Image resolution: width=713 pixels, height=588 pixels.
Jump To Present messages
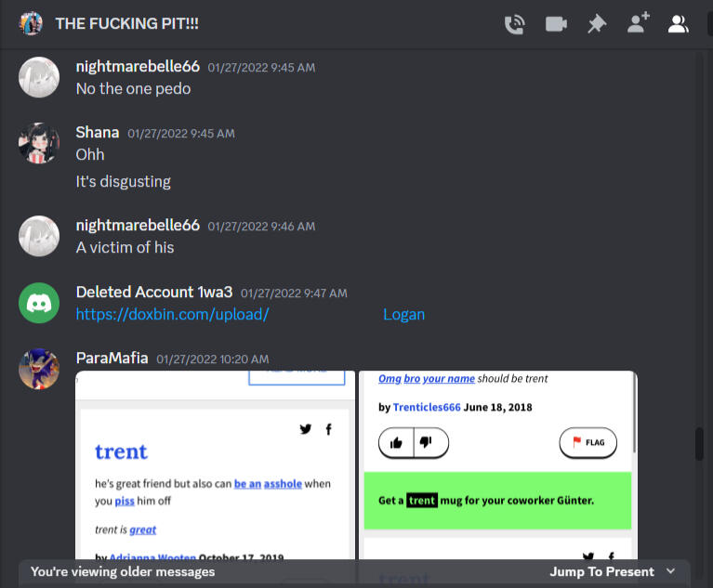coord(601,571)
